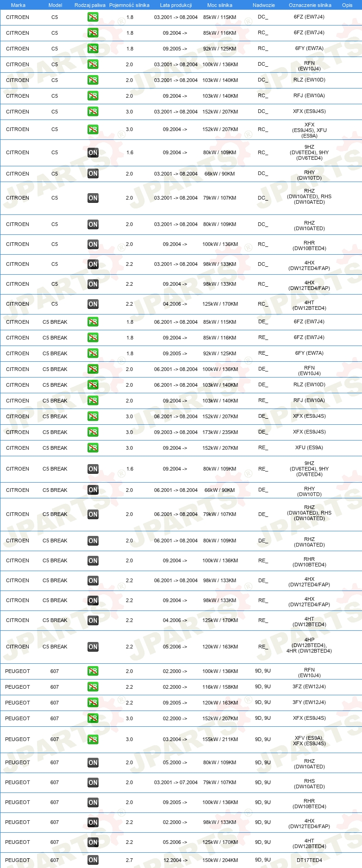Select the 3FZ (EW12J4) engine code cell

pyautogui.click(x=309, y=687)
